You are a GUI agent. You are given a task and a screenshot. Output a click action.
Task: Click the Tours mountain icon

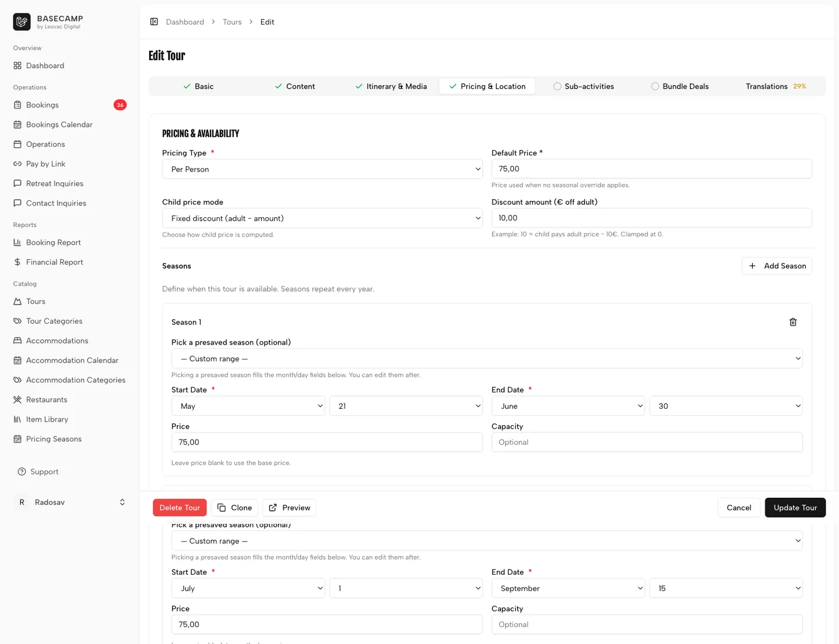tap(17, 302)
